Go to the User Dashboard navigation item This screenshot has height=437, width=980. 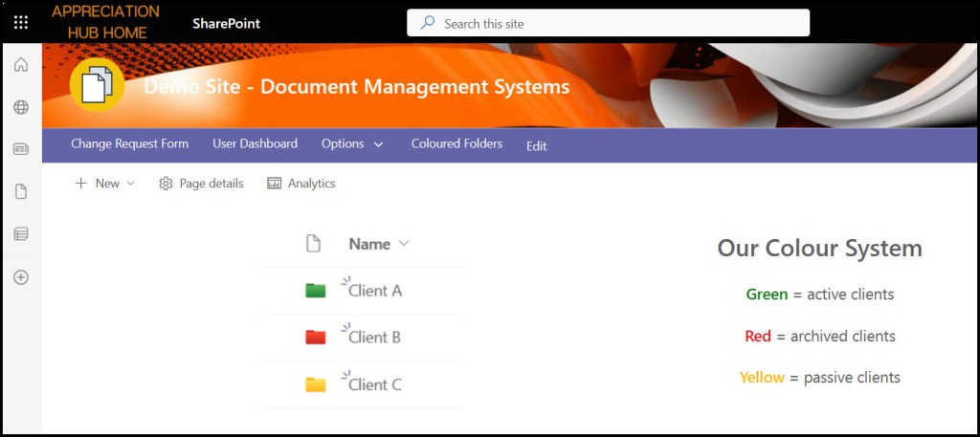point(255,144)
